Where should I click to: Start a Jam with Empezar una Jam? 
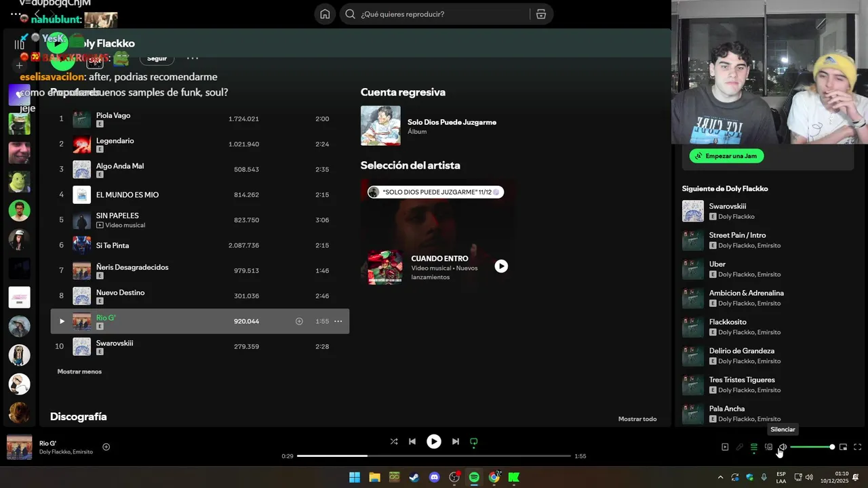coord(726,156)
